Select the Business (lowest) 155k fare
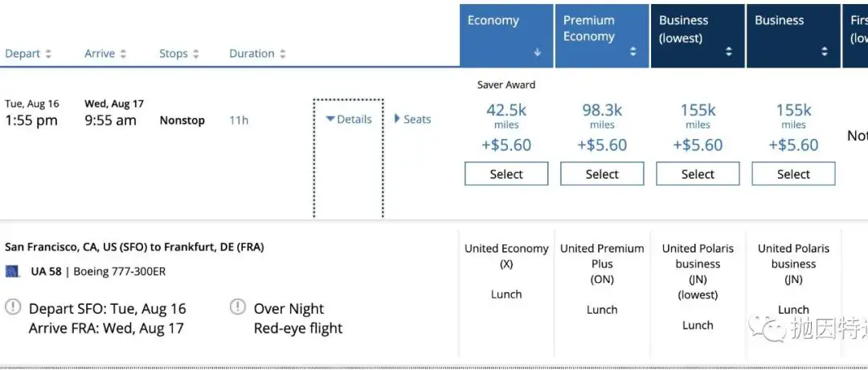This screenshot has width=868, height=370. click(x=698, y=174)
